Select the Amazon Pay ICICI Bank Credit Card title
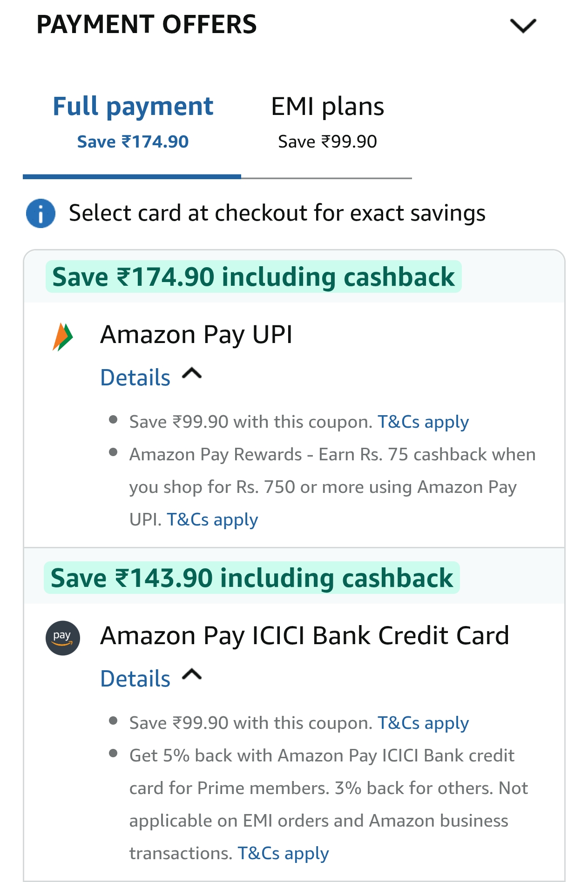 point(304,636)
